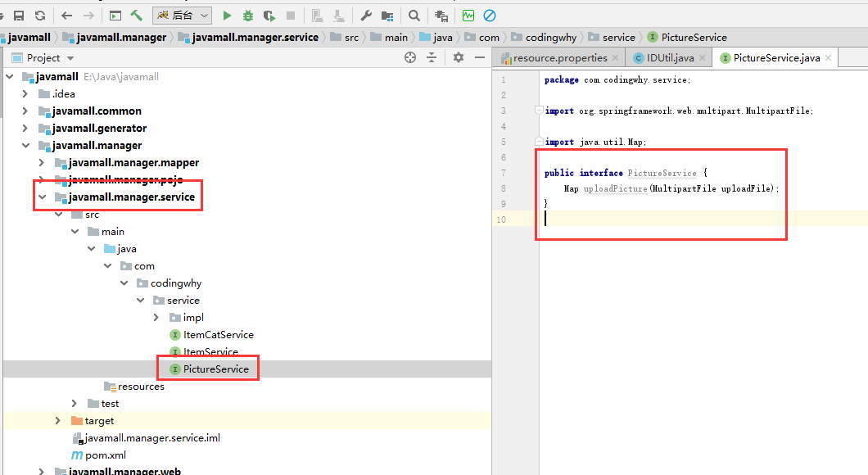The image size is (868, 475).
Task: Click the Scroll from Source crosshair icon
Action: coord(410,57)
